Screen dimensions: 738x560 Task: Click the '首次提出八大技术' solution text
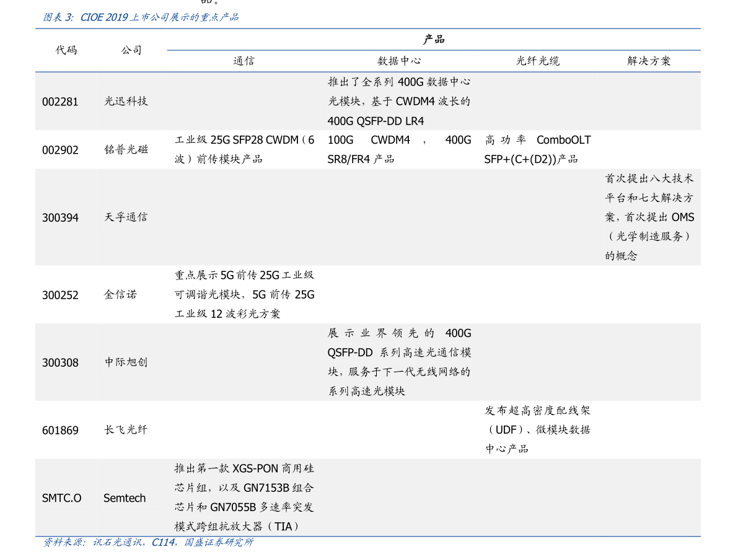click(649, 179)
